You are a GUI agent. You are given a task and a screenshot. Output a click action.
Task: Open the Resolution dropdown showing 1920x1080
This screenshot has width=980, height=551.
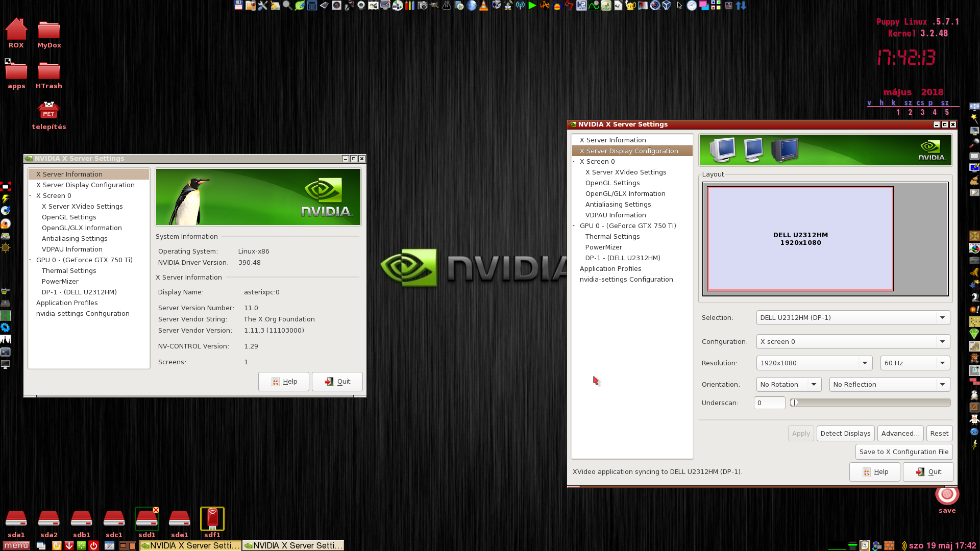pyautogui.click(x=814, y=363)
